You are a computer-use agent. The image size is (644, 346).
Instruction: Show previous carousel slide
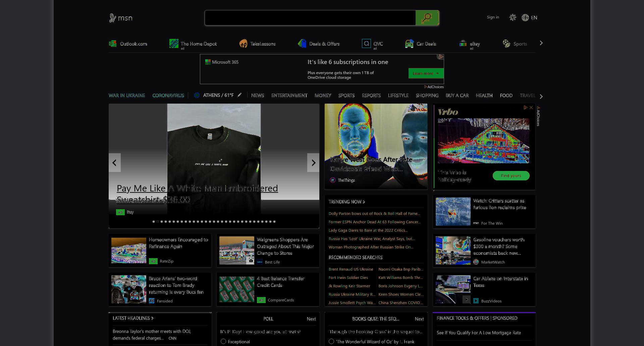(x=115, y=163)
